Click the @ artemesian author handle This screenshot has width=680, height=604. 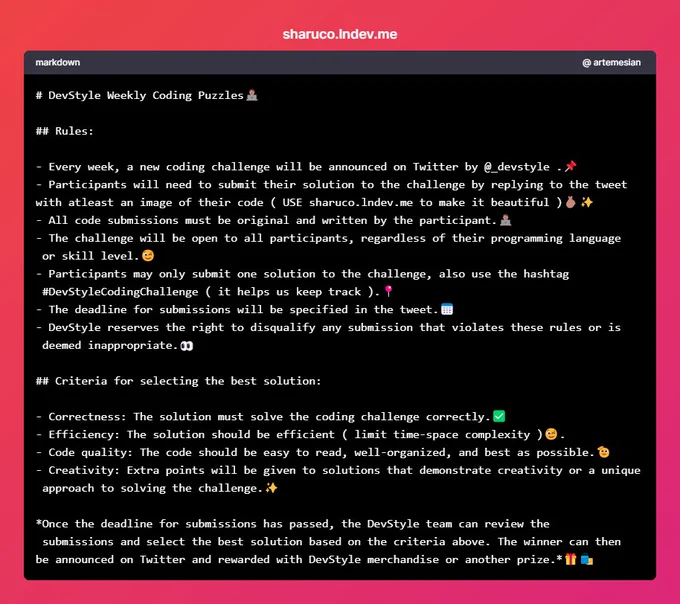point(611,62)
